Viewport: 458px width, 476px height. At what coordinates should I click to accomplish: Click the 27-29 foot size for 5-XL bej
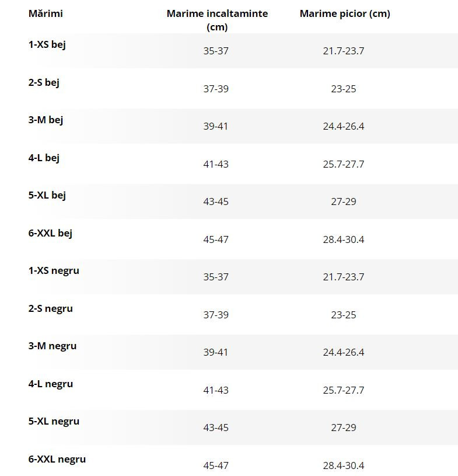tap(343, 201)
